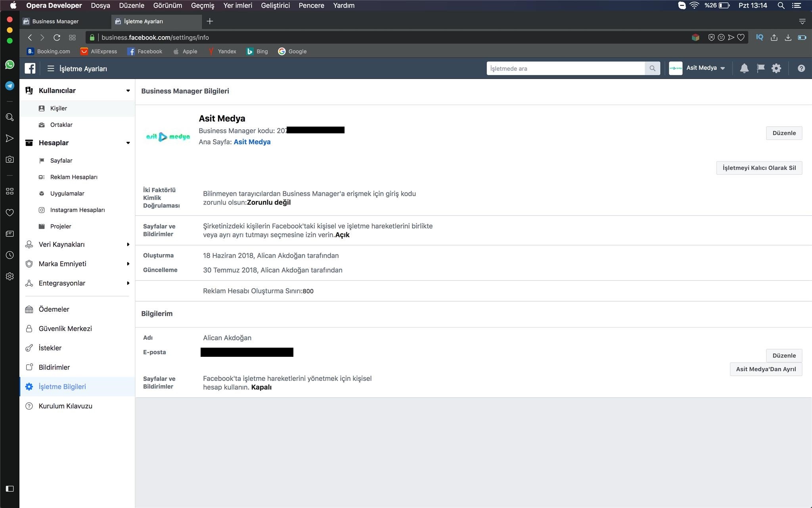Expand the Veri Kaynakları section
Screen dimensions: 812x508
click(x=128, y=244)
